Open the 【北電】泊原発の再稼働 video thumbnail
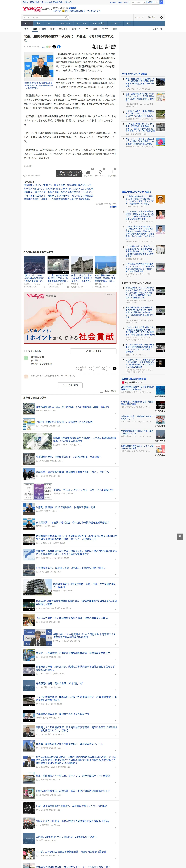 [x=58, y=264]
